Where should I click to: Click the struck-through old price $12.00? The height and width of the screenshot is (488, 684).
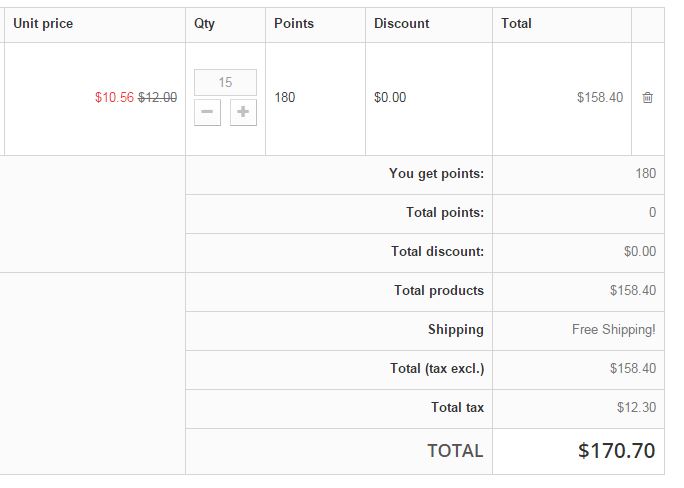click(x=157, y=98)
